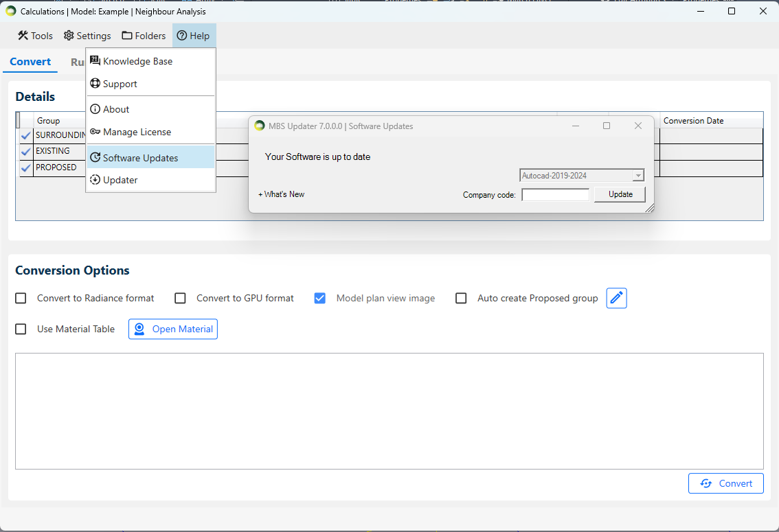
Task: Select Support from the Help menu
Action: click(x=120, y=84)
